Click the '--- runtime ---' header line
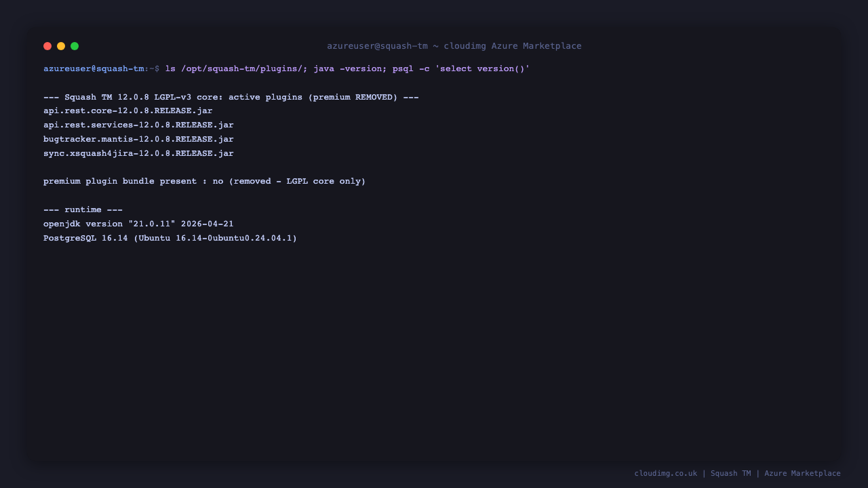The image size is (868, 488). tap(83, 210)
